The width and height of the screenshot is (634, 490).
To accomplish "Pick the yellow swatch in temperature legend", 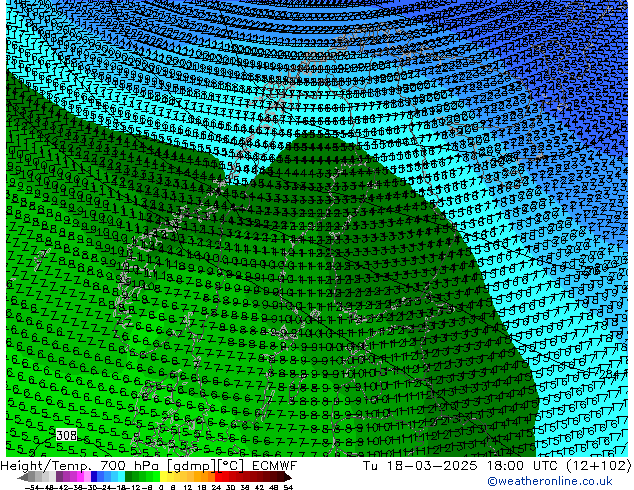I will click(x=163, y=477).
